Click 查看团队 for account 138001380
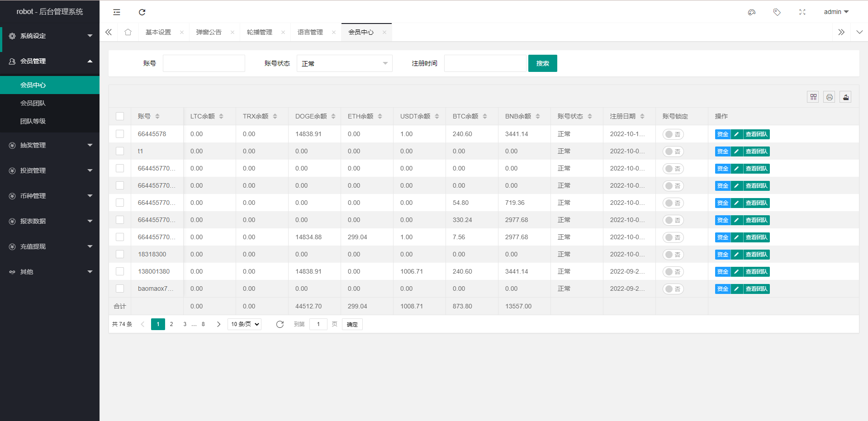The image size is (868, 421). point(756,271)
